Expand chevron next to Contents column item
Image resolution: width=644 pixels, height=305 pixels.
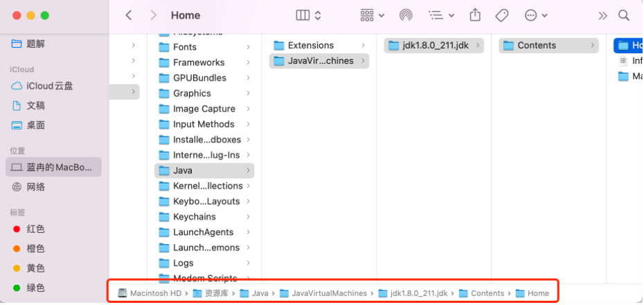[593, 46]
